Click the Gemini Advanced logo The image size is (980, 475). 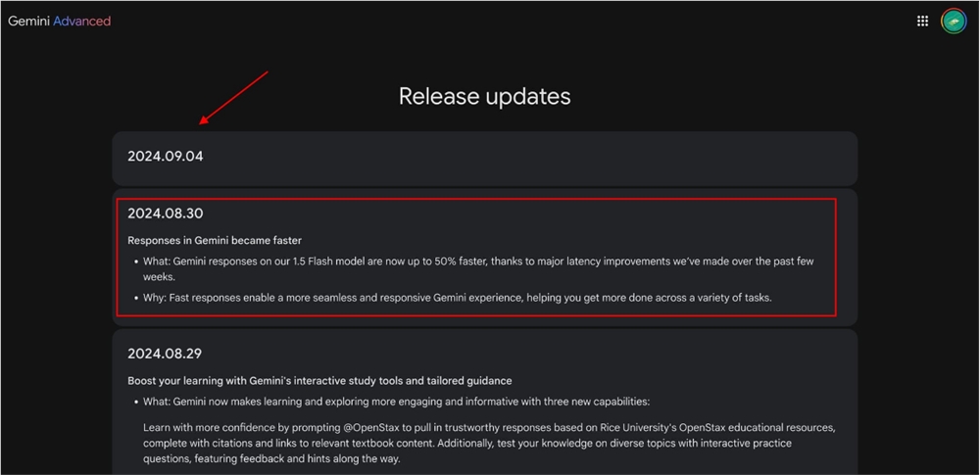pyautogui.click(x=59, y=21)
